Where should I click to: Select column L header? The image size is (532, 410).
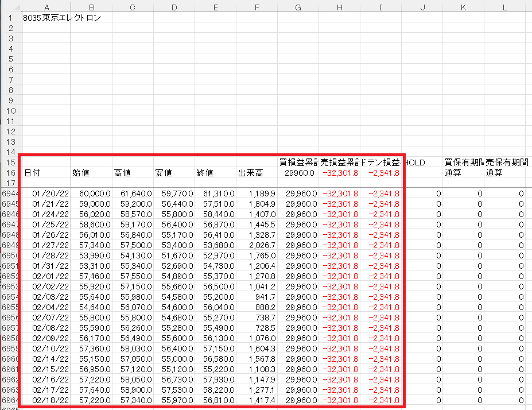pos(505,7)
